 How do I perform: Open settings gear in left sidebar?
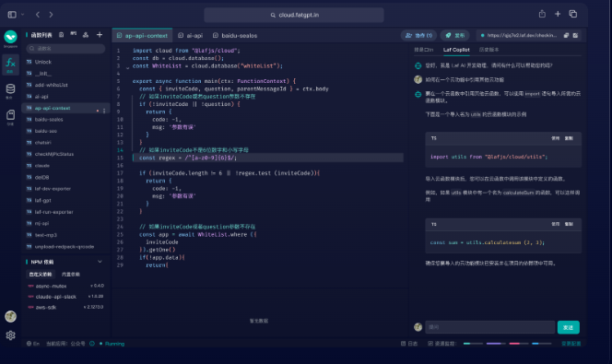click(x=10, y=335)
